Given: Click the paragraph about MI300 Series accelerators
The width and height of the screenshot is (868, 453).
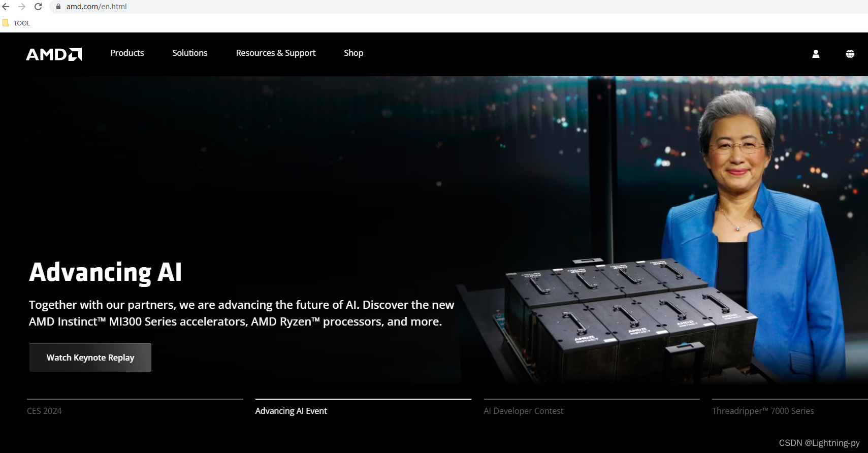Looking at the screenshot, I should [242, 313].
